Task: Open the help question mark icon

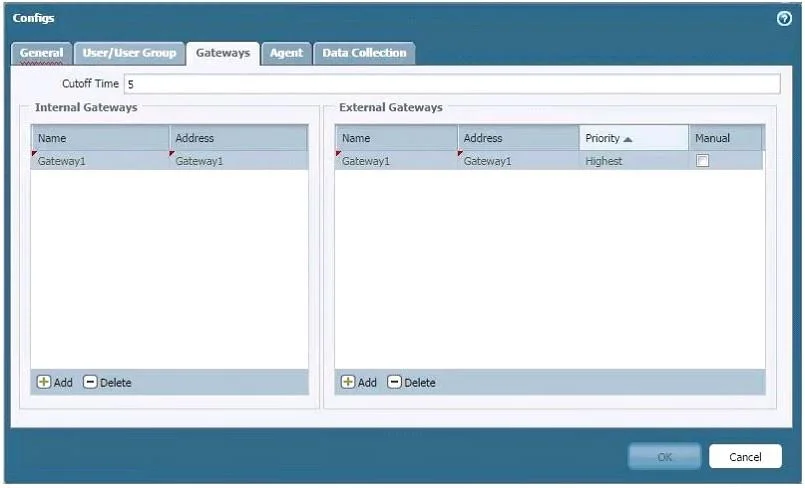Action: click(784, 19)
